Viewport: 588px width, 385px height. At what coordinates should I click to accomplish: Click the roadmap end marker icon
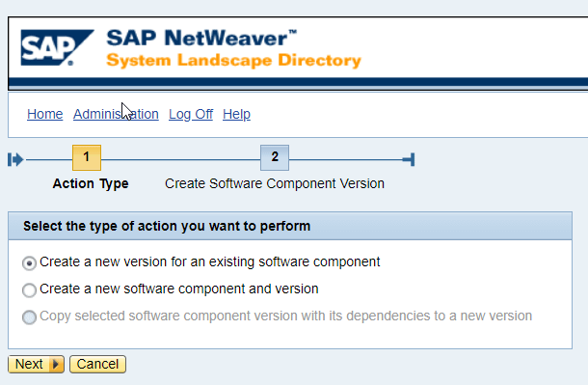point(409,159)
